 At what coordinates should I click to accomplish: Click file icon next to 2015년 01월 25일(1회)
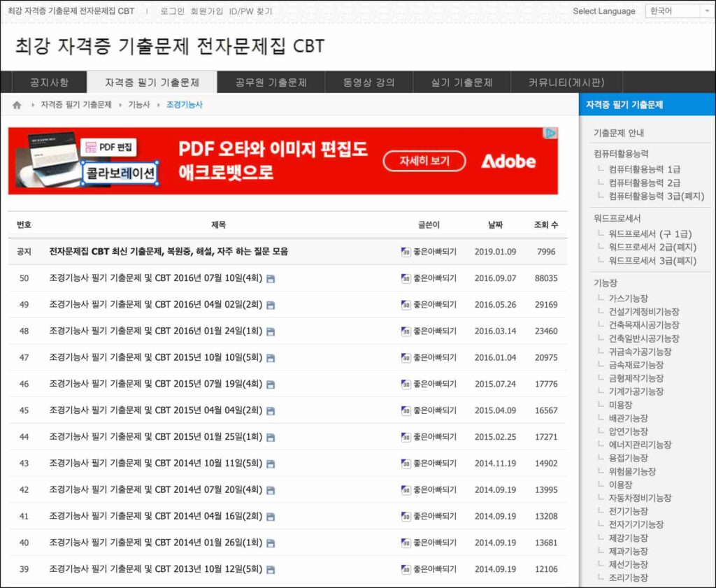click(x=271, y=438)
